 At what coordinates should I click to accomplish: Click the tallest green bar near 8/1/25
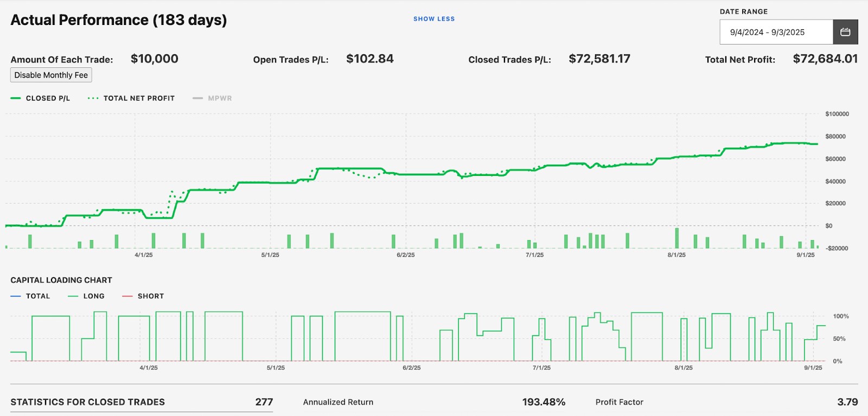tap(676, 238)
